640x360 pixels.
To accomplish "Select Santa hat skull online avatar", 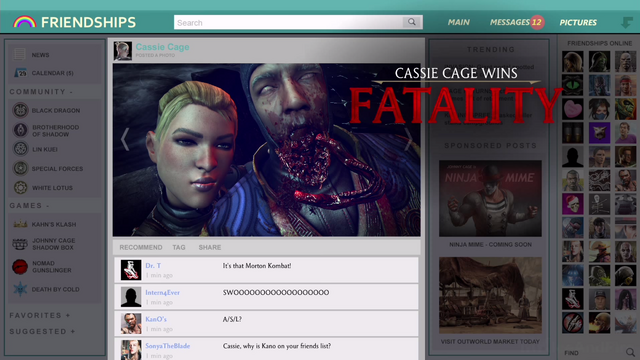I will click(x=573, y=204).
